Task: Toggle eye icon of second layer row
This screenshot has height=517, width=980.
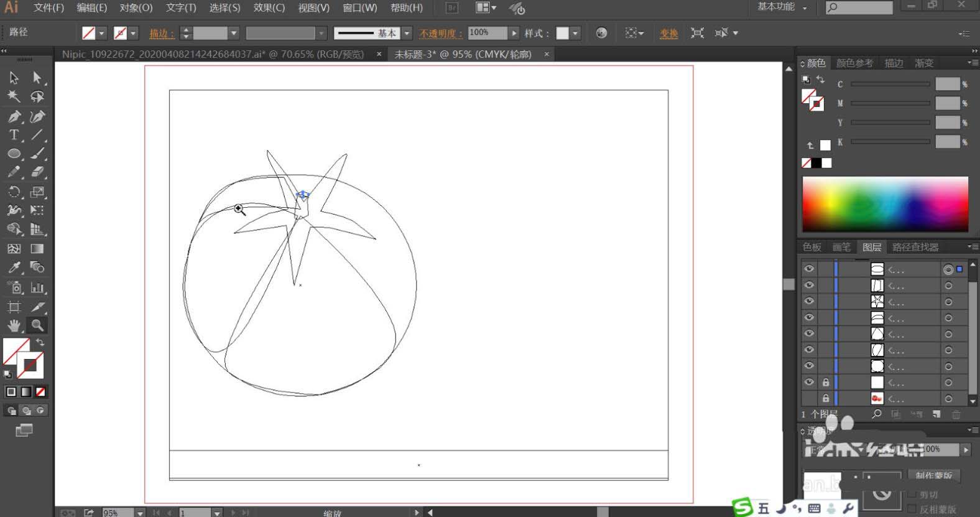Action: (x=809, y=286)
